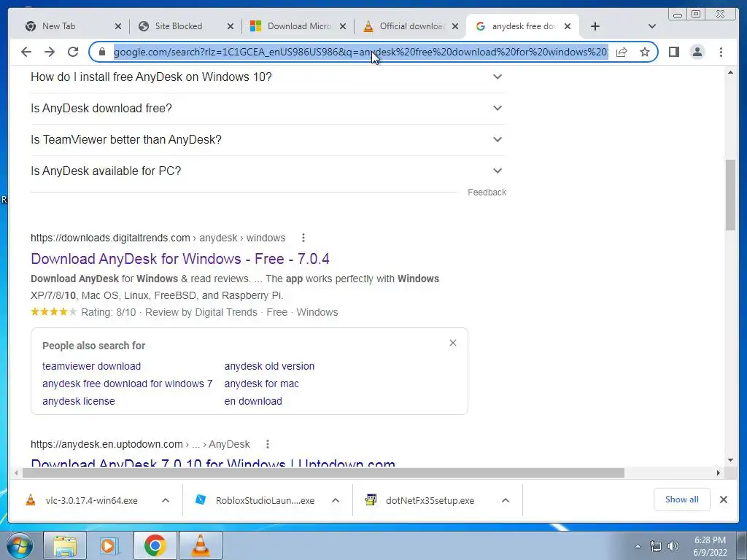Close the Site Blocked tab
Screen dimensions: 747x560
pos(231,26)
